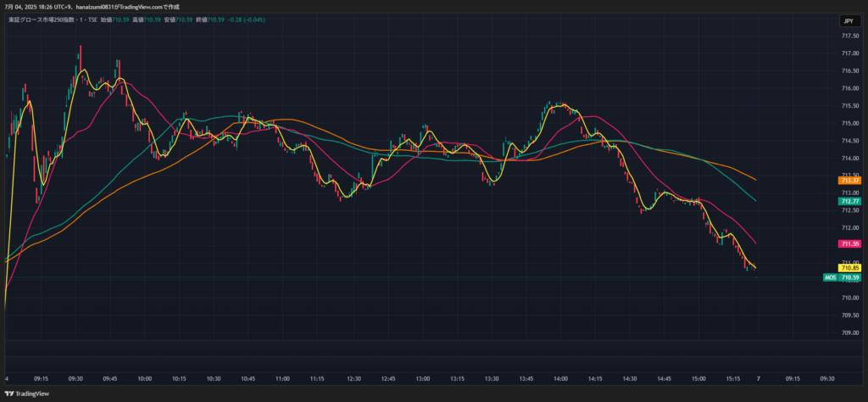Click the green 710.59 last price label
Image resolution: width=868 pixels, height=402 pixels.
click(849, 277)
